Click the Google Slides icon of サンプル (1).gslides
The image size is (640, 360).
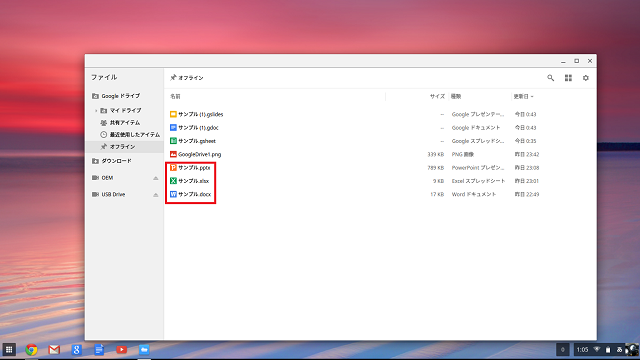pos(173,114)
